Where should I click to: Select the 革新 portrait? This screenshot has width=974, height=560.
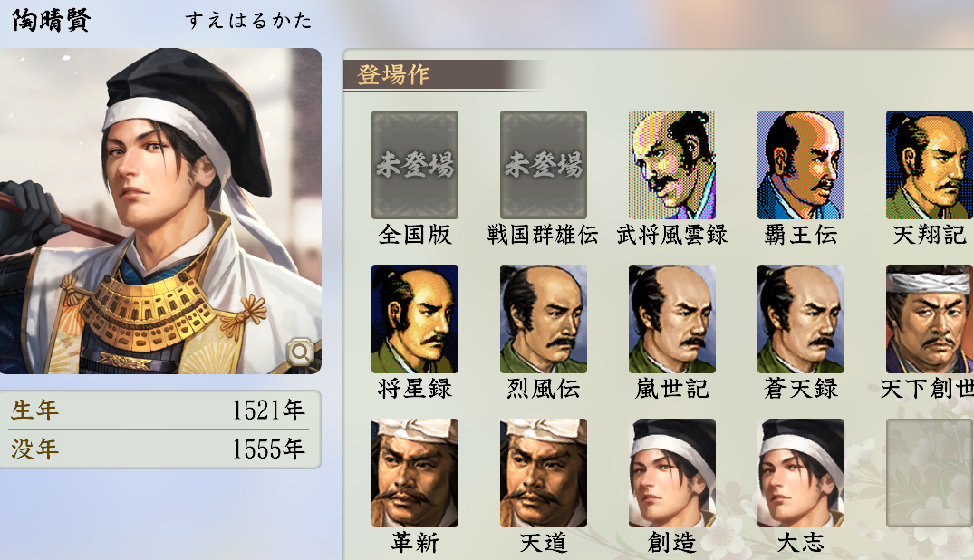414,473
